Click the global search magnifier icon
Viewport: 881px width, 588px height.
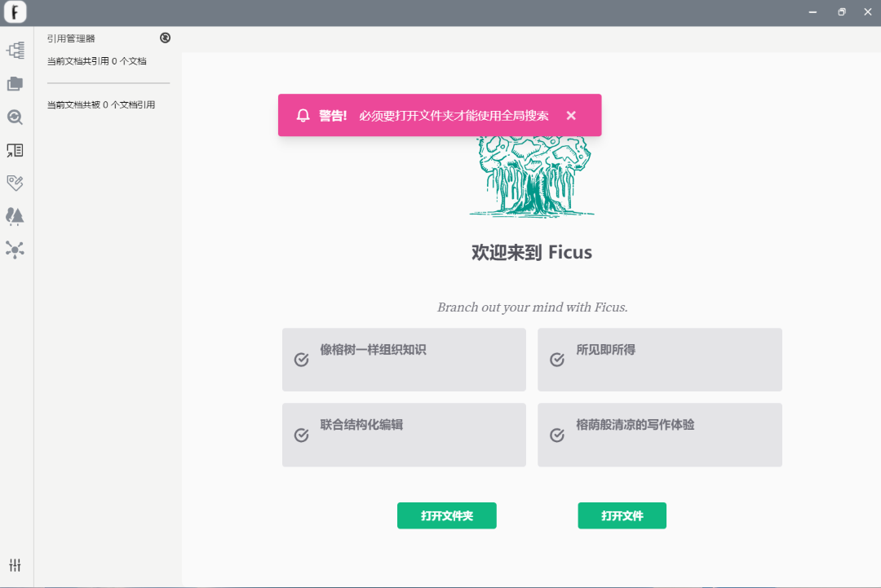(15, 117)
